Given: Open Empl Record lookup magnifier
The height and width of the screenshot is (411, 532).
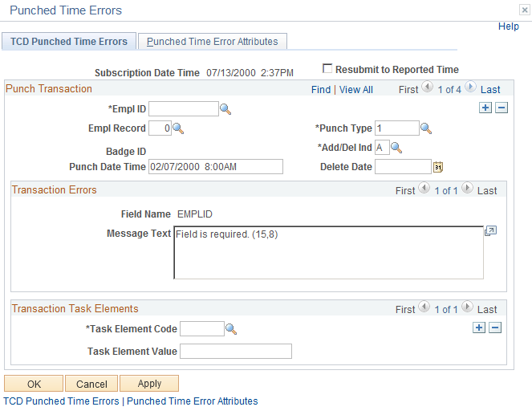Looking at the screenshot, I should pyautogui.click(x=178, y=128).
